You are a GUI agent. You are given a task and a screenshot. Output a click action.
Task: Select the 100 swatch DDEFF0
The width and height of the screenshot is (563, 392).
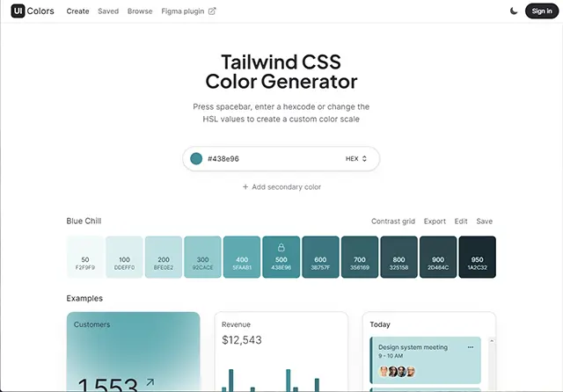point(124,257)
